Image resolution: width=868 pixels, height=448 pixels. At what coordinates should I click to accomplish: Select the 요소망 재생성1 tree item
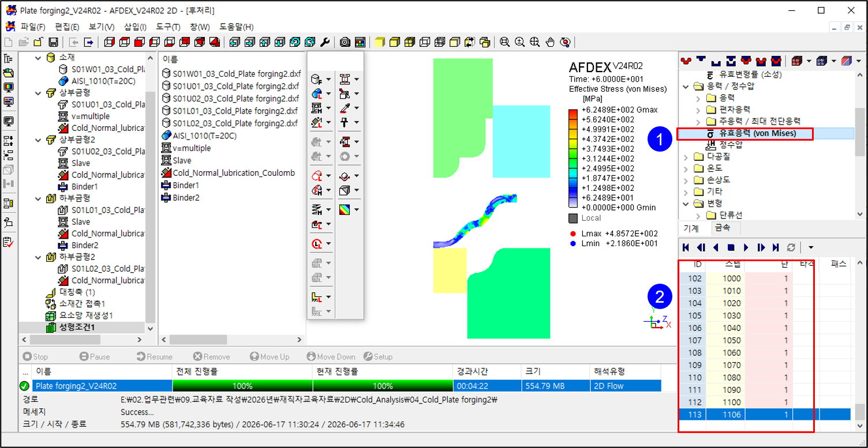[x=86, y=315]
